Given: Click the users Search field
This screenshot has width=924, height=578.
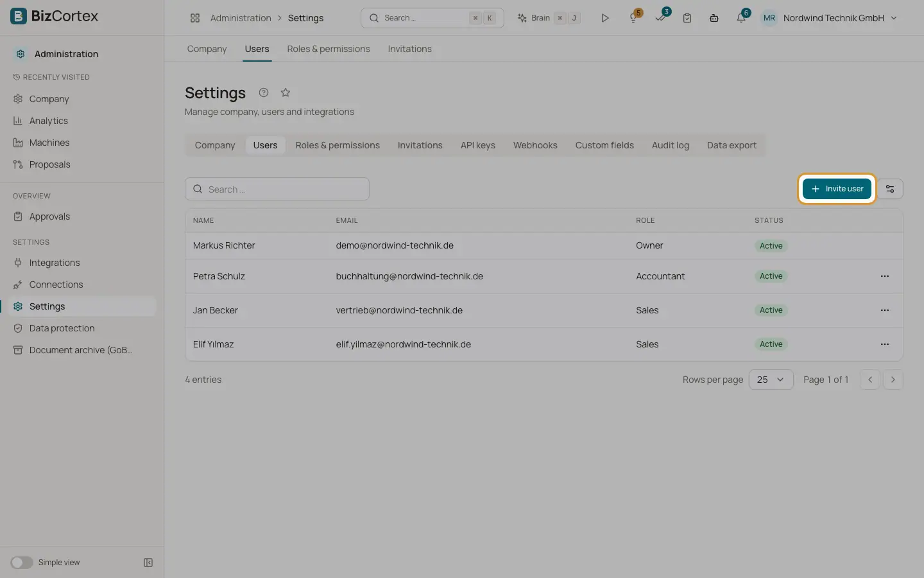Looking at the screenshot, I should pyautogui.click(x=277, y=189).
